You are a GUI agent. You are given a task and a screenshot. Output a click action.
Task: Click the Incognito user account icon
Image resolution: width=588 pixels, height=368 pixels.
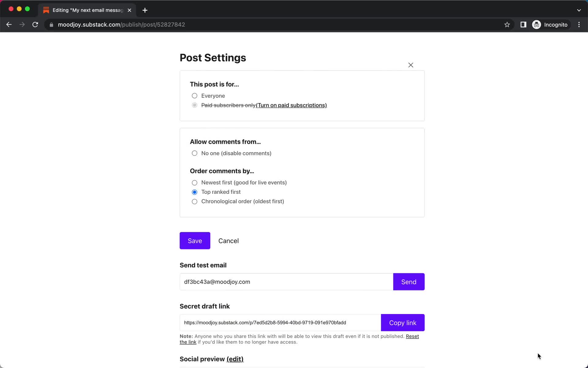537,25
